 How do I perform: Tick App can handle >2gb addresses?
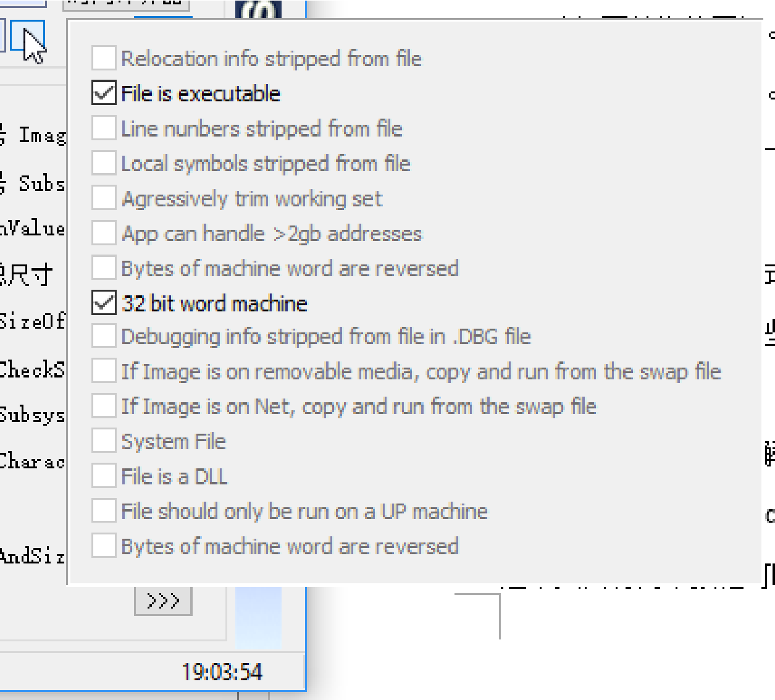(x=104, y=233)
